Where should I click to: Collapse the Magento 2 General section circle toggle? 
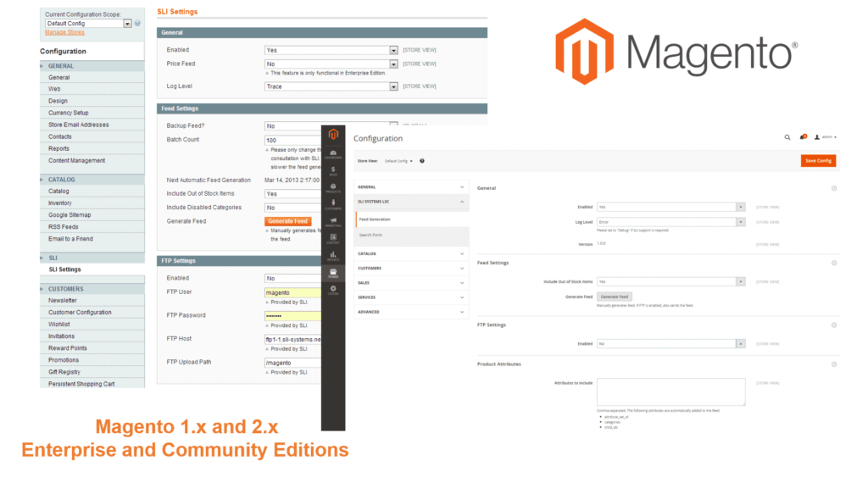tap(834, 189)
